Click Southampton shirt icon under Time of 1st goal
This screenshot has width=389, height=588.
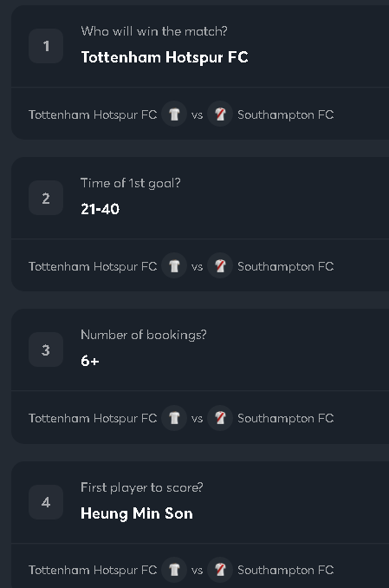220,266
